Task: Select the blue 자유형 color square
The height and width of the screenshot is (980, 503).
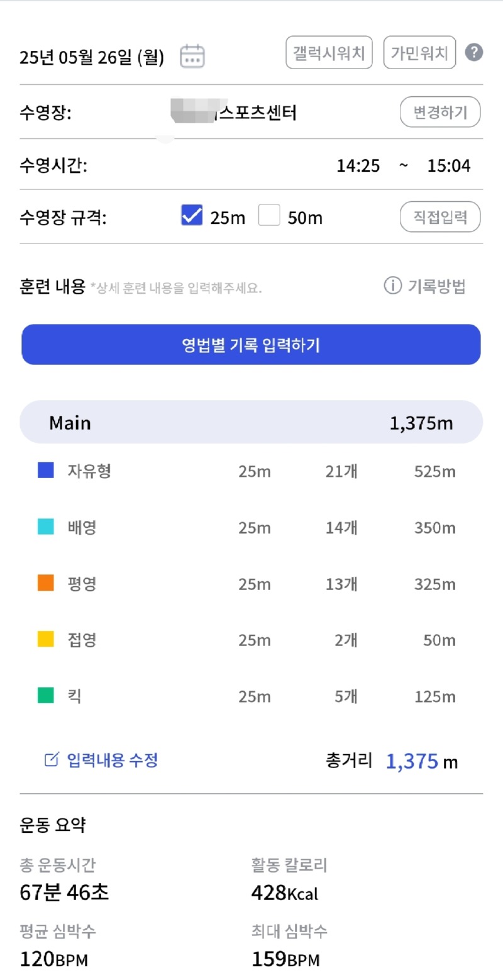Action: (x=46, y=471)
